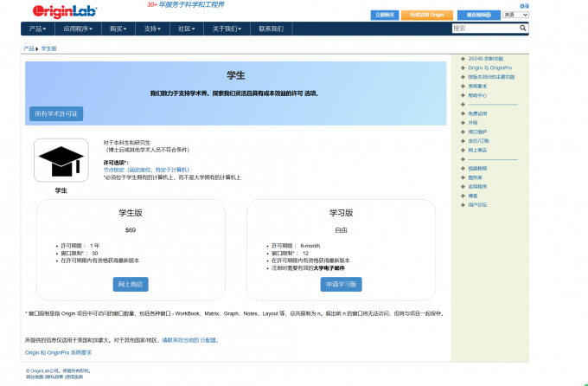Expand the 购买 menu
588x386 pixels.
coord(118,29)
